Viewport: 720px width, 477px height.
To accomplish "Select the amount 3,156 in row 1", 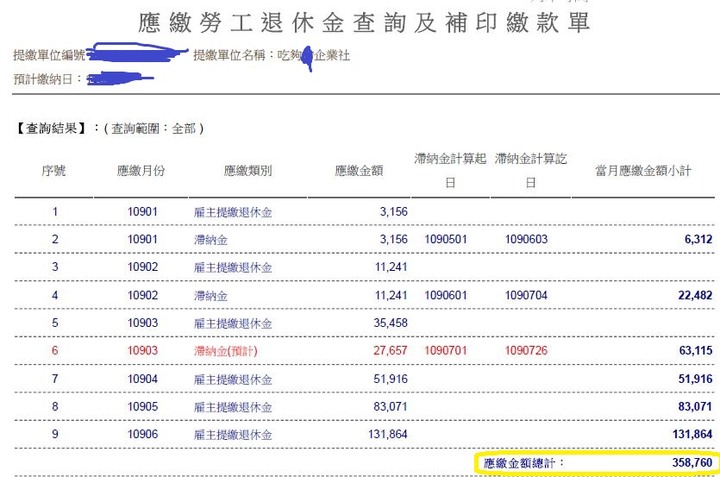I will click(394, 212).
